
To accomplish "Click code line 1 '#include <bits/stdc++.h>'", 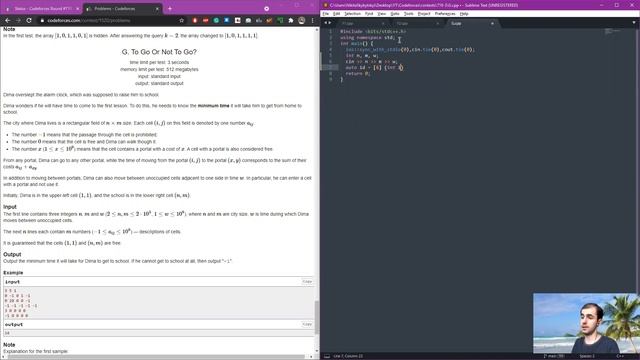I will pos(373,31).
